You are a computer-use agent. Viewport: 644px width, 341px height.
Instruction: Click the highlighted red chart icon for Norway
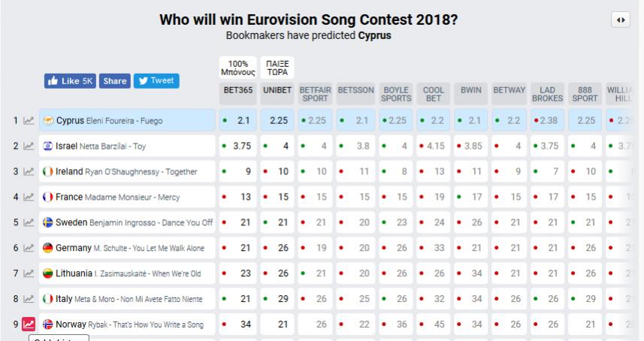pos(29,324)
